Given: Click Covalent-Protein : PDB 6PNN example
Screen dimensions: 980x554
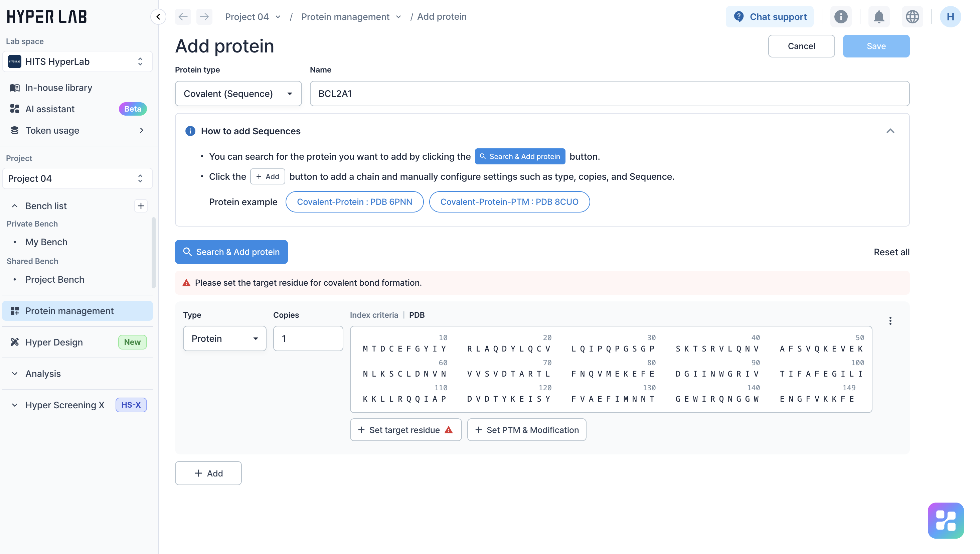Looking at the screenshot, I should click(354, 202).
